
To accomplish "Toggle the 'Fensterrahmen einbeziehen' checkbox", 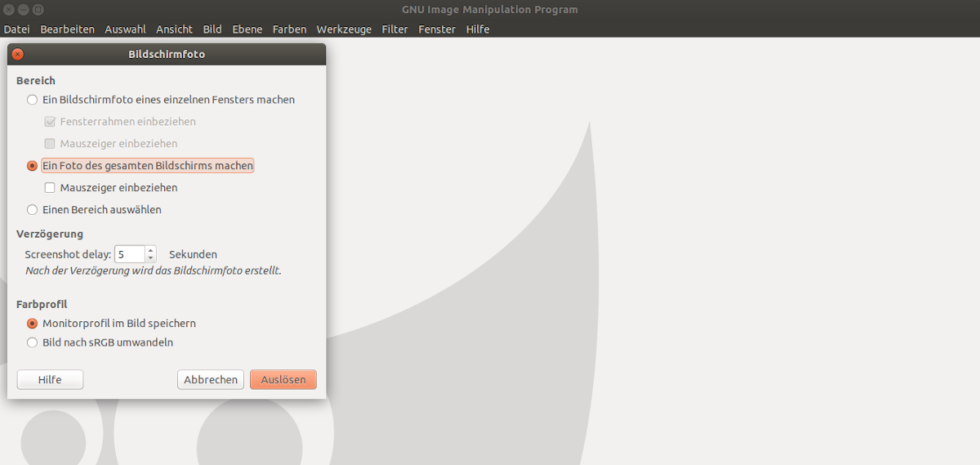I will pyautogui.click(x=50, y=122).
